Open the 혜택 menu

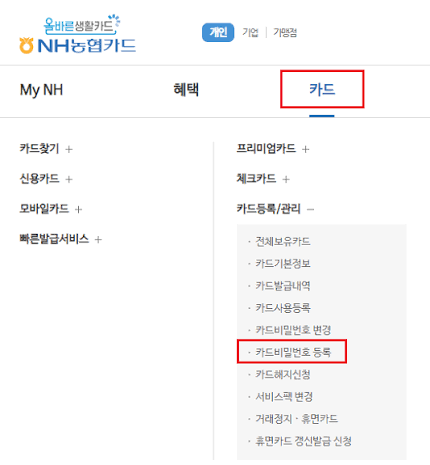coord(186,89)
